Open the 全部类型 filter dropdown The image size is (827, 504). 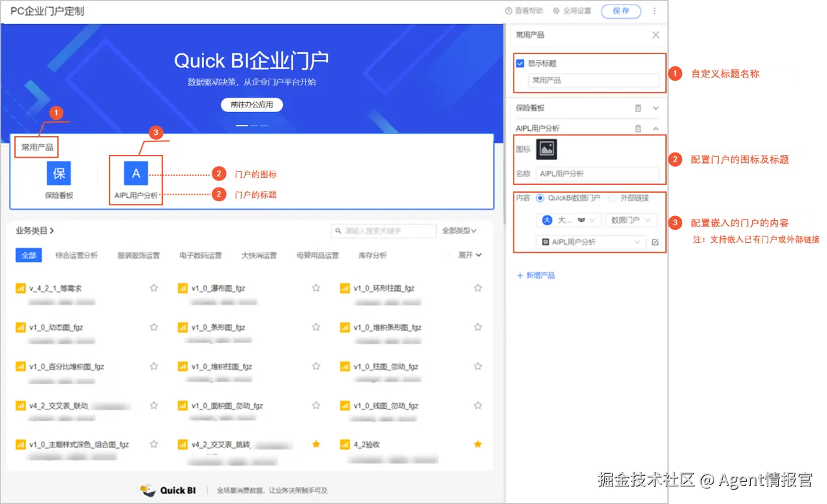(459, 231)
